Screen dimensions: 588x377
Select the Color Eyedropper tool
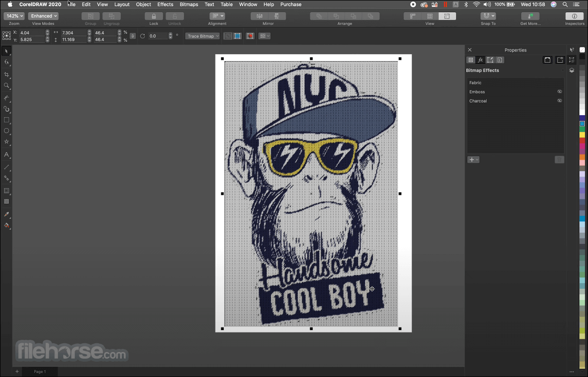pyautogui.click(x=7, y=214)
